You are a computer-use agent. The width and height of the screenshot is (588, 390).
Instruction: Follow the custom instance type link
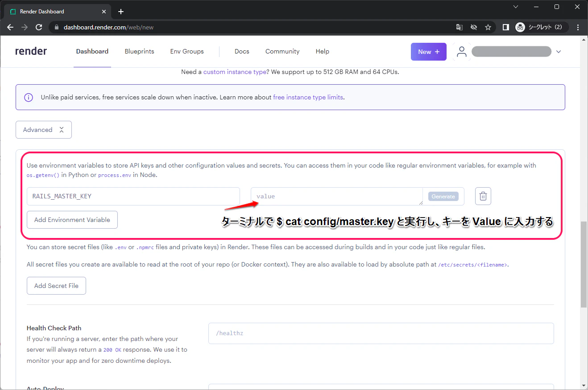click(x=235, y=72)
